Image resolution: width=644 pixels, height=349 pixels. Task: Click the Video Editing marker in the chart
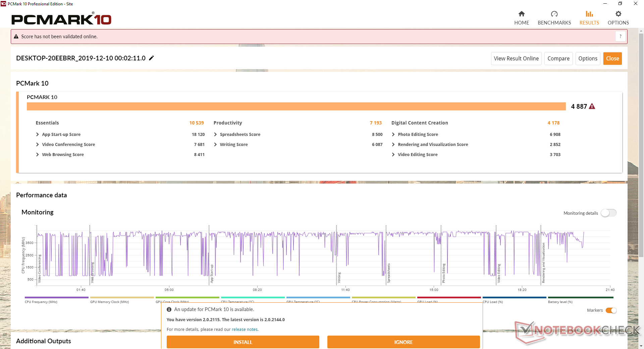click(x=499, y=273)
